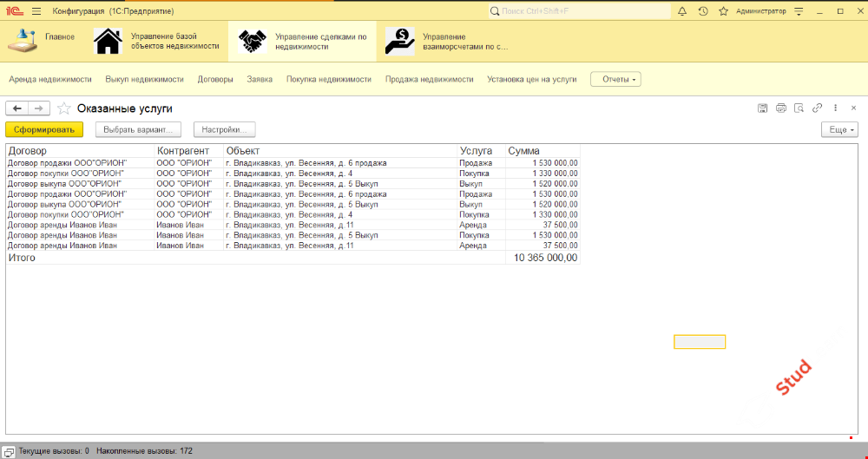Add Оказанные услуги to favorites
The height and width of the screenshot is (459, 868).
(63, 108)
